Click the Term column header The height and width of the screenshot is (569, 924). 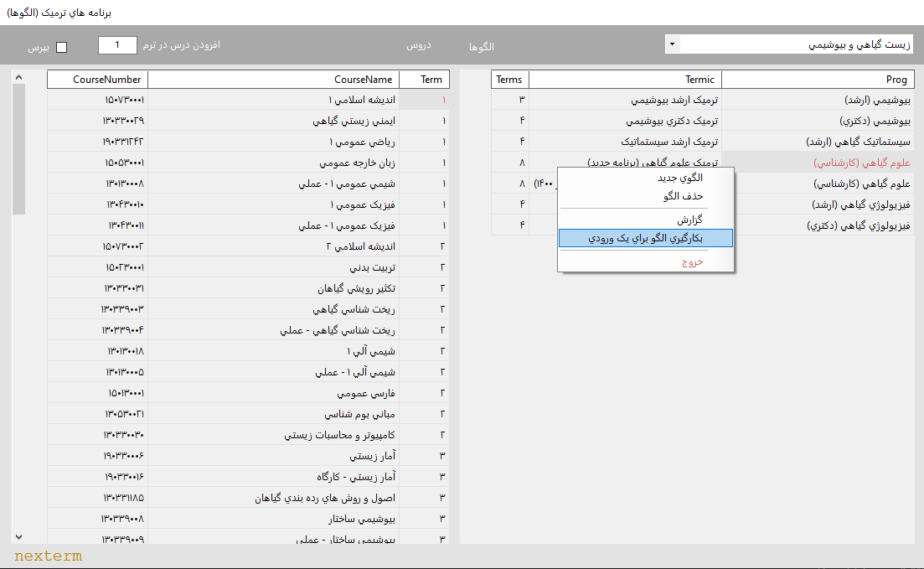pos(425,80)
